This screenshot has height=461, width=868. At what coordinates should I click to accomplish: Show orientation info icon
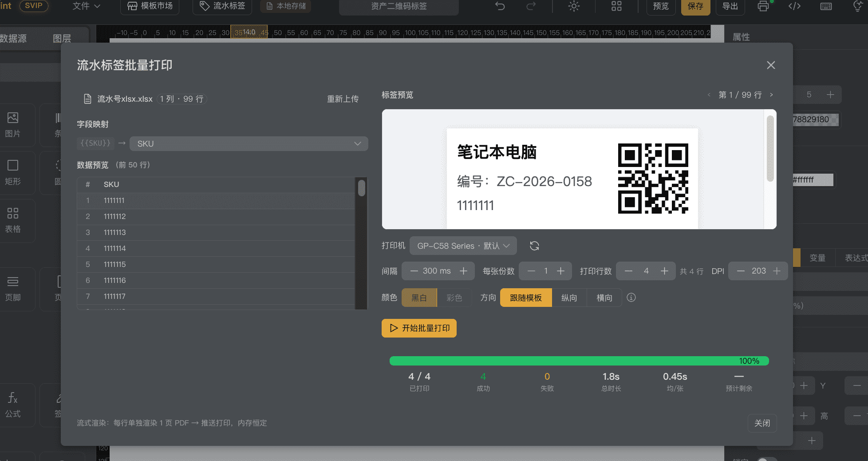click(x=631, y=298)
